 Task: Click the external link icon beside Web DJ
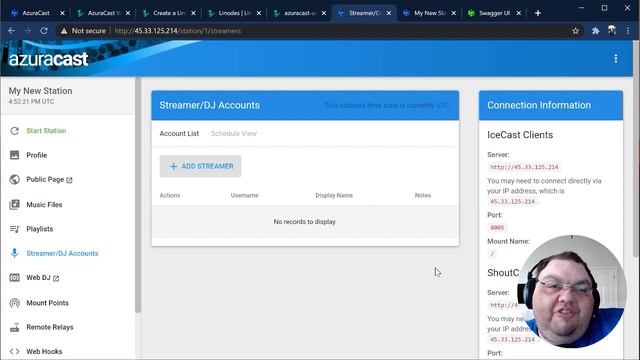[x=56, y=278]
